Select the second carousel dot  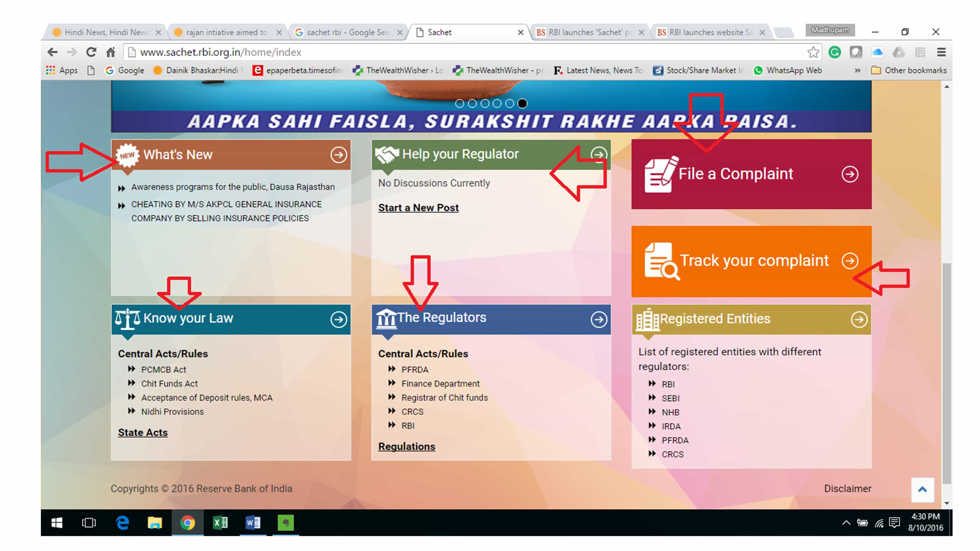tap(472, 103)
